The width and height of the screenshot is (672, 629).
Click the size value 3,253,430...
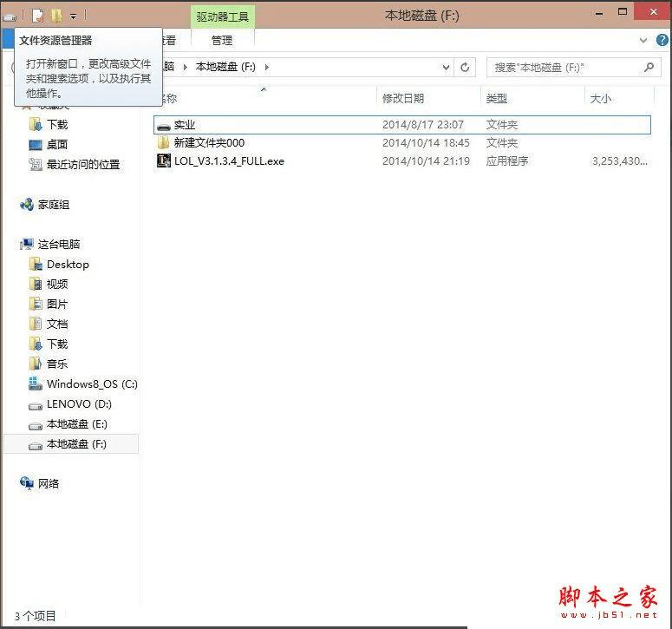pyautogui.click(x=620, y=161)
